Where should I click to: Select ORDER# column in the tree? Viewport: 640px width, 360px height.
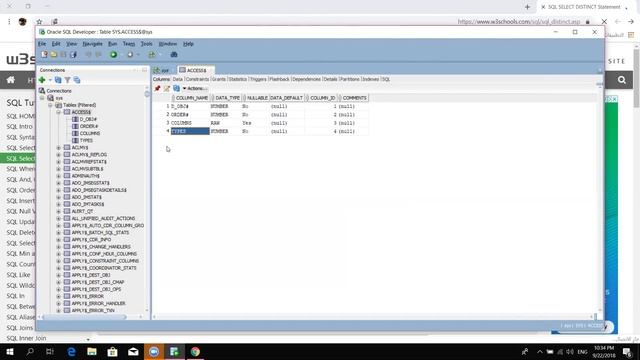tap(89, 126)
